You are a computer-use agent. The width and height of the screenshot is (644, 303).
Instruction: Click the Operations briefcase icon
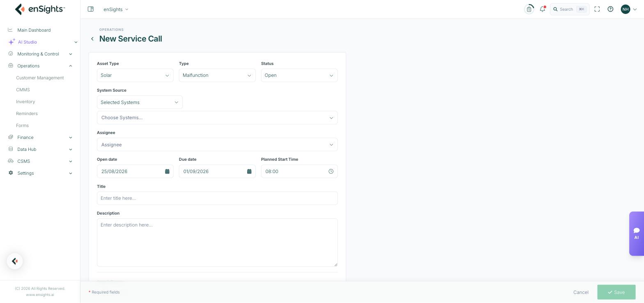pyautogui.click(x=10, y=65)
